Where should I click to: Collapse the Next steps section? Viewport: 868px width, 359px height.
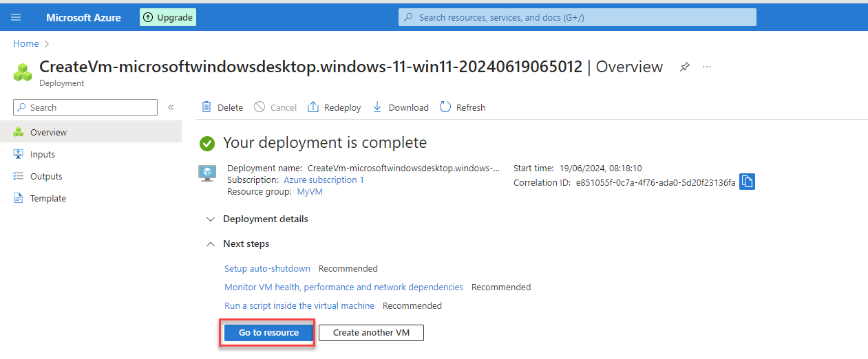[238, 243]
